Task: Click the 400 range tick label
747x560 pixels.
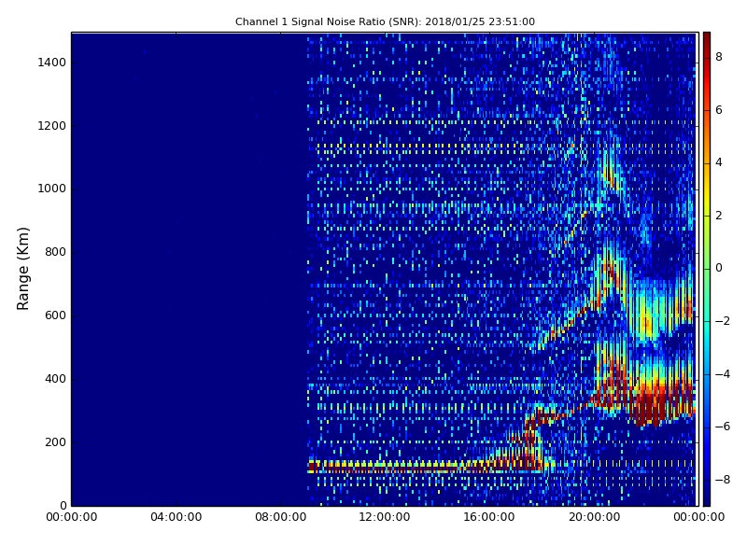Action: click(55, 379)
